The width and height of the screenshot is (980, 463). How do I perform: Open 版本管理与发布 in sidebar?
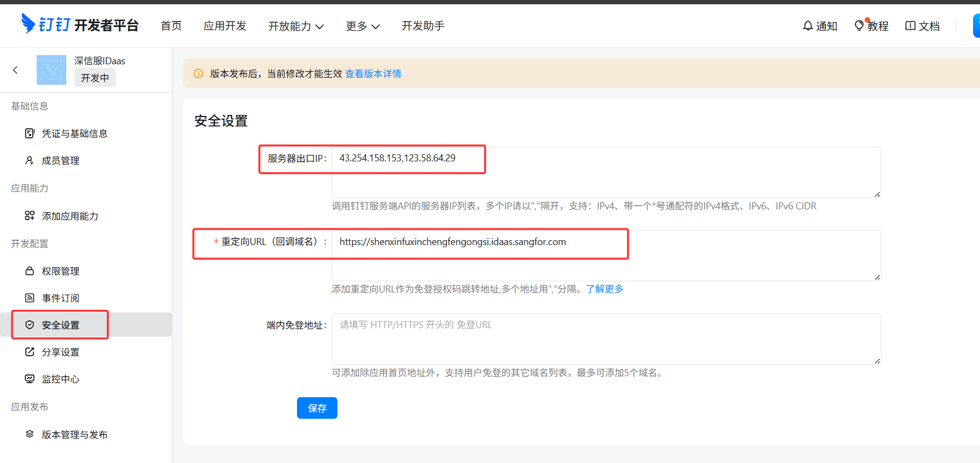[74, 434]
